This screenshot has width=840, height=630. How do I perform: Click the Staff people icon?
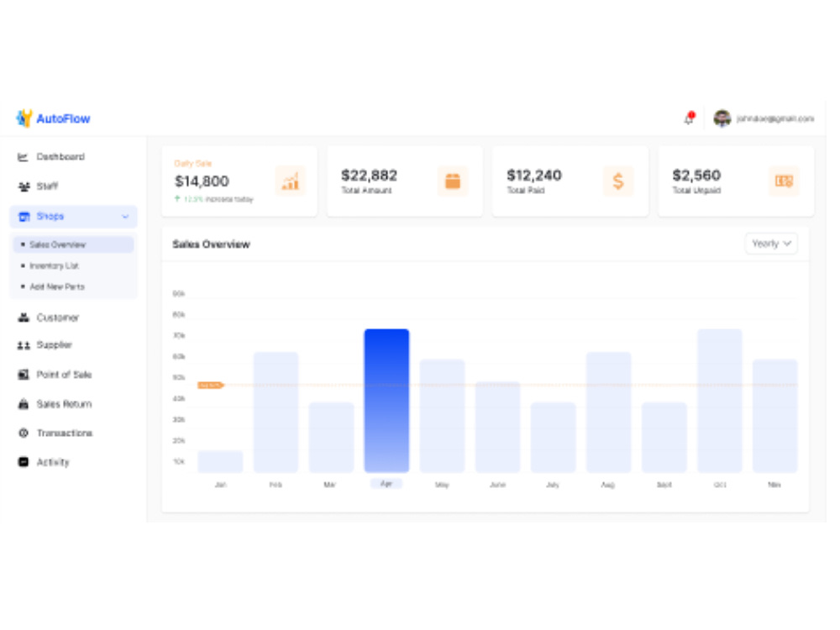[x=24, y=186]
